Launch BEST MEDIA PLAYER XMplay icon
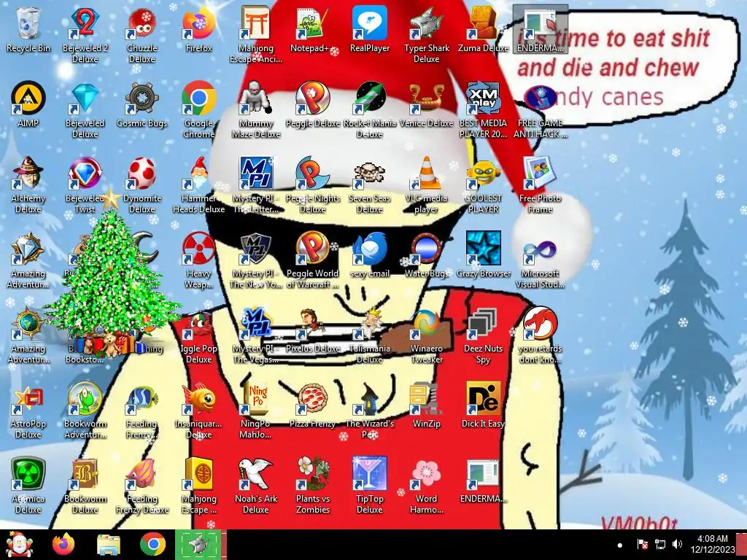Image resolution: width=747 pixels, height=560 pixels. coord(483,109)
